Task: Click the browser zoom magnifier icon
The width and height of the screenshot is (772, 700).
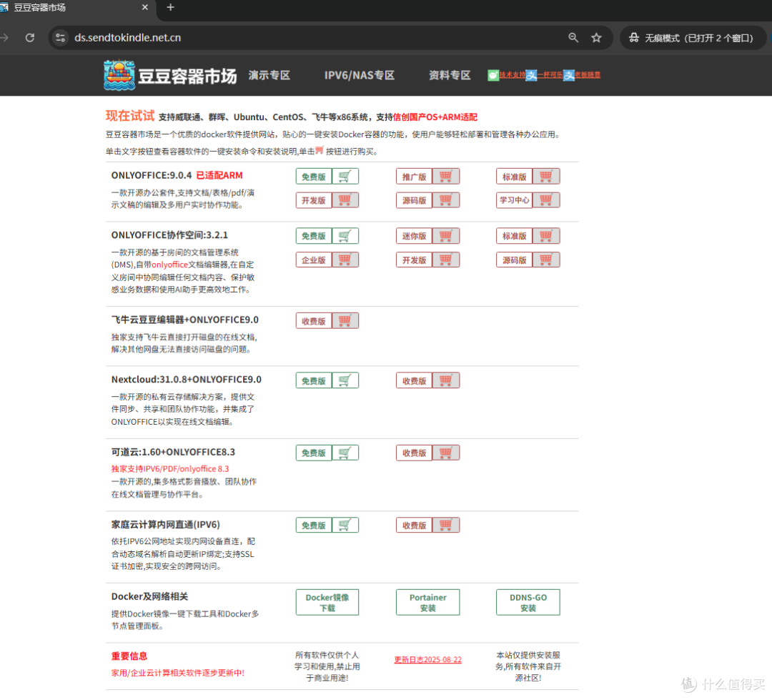Action: click(x=573, y=38)
